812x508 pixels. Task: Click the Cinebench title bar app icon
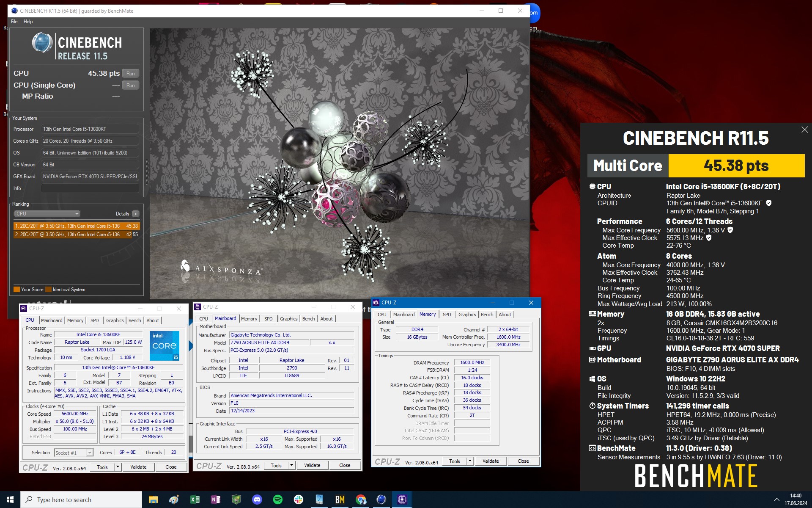[14, 11]
